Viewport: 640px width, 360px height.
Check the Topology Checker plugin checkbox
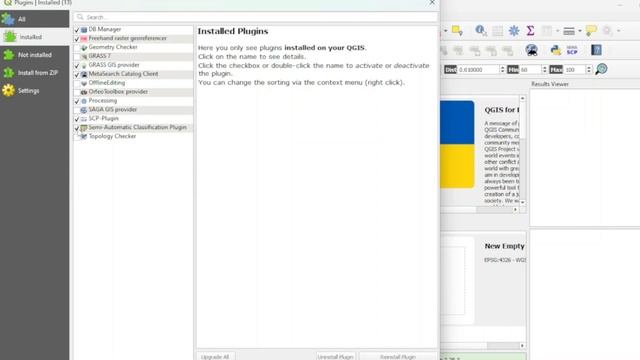point(77,137)
